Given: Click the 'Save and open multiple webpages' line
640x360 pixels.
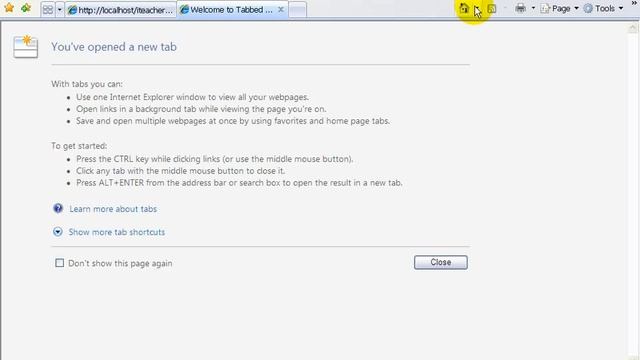Looking at the screenshot, I should pos(233,121).
